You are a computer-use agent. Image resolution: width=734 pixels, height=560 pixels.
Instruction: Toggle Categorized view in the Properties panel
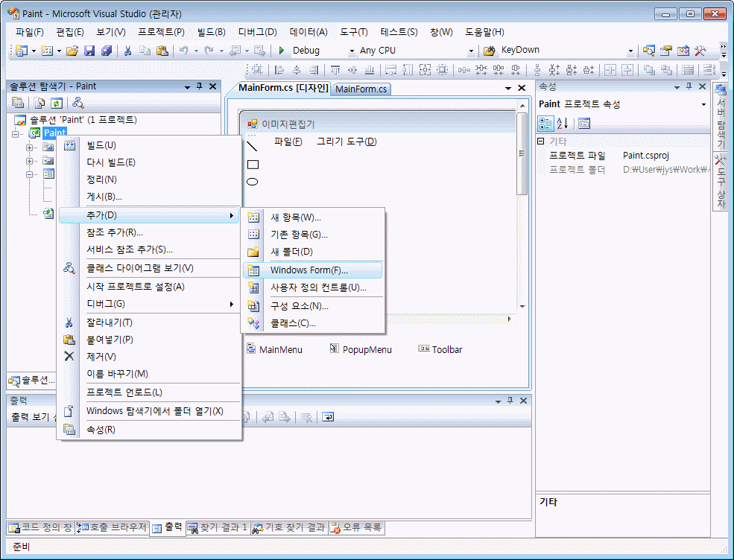545,124
